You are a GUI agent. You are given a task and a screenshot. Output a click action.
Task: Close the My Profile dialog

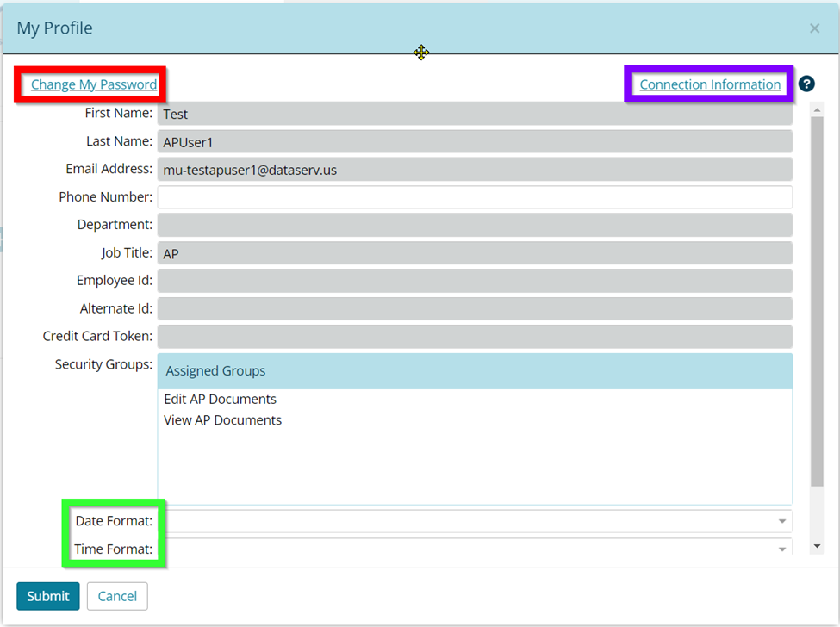[814, 28]
